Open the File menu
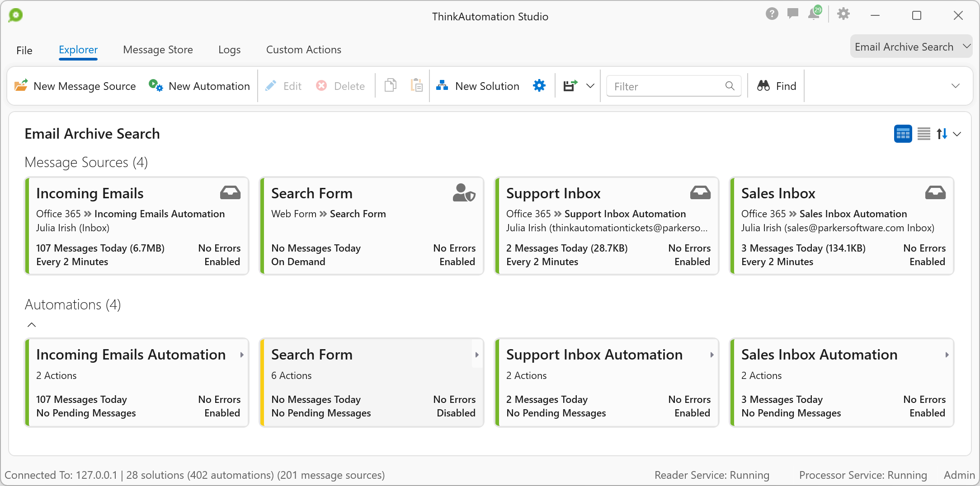Screen dimensions: 980x486 click(x=24, y=50)
